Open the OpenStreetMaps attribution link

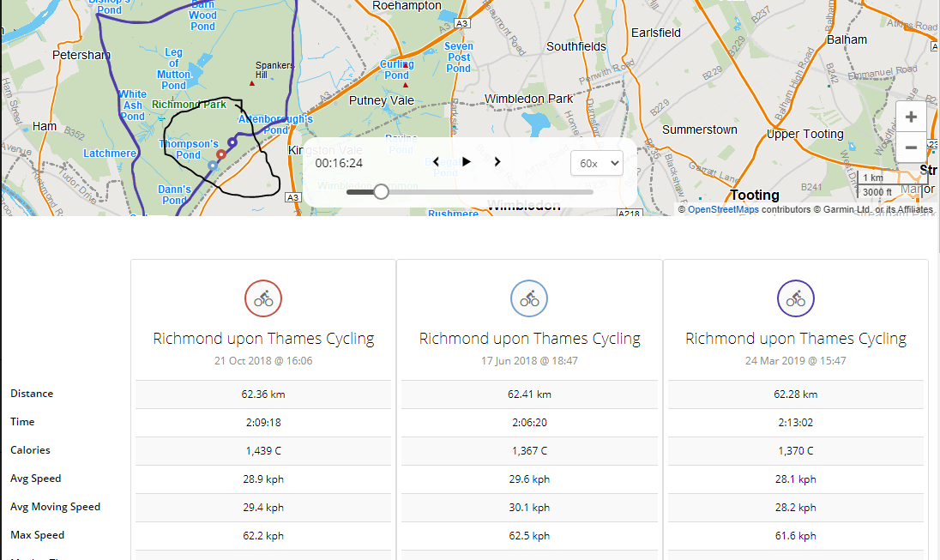click(723, 209)
